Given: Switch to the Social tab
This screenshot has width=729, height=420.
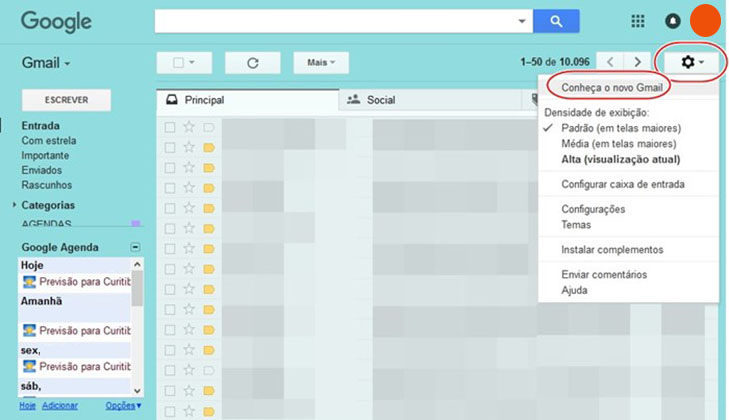Looking at the screenshot, I should click(380, 100).
